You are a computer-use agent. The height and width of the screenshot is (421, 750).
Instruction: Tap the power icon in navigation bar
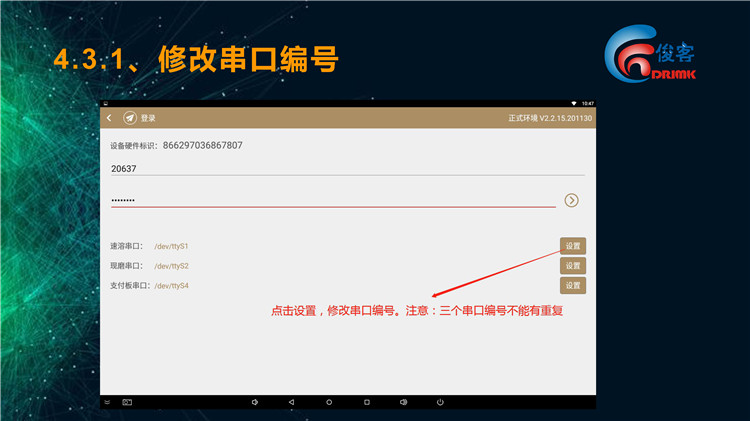click(x=440, y=402)
